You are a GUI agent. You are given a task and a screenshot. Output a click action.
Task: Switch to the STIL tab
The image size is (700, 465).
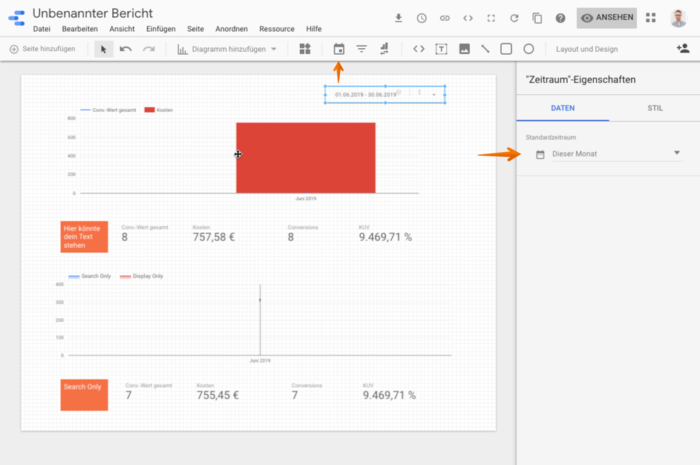coord(655,108)
